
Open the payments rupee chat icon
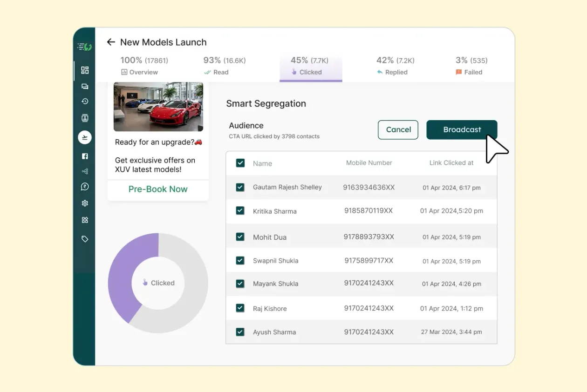click(x=85, y=186)
